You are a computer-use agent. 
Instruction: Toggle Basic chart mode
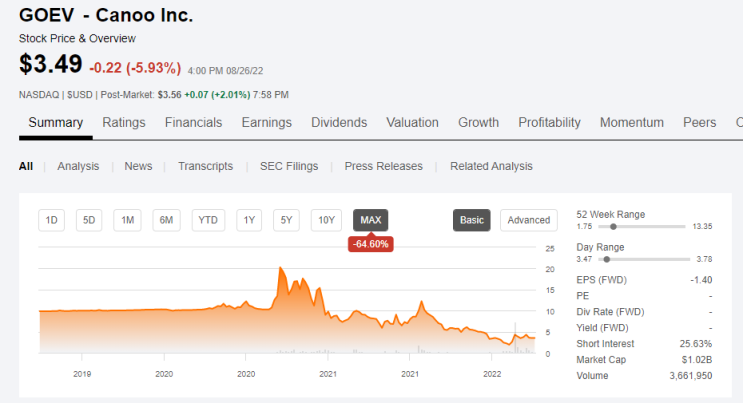(471, 220)
